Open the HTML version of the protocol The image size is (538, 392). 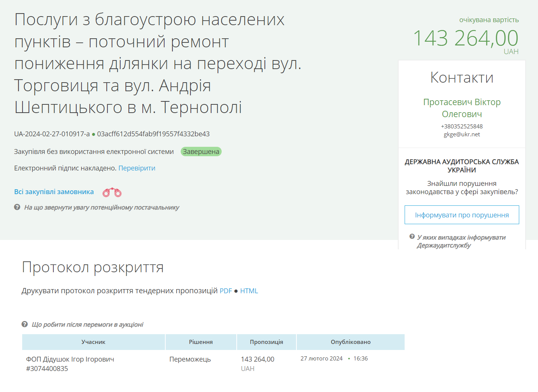(x=249, y=291)
